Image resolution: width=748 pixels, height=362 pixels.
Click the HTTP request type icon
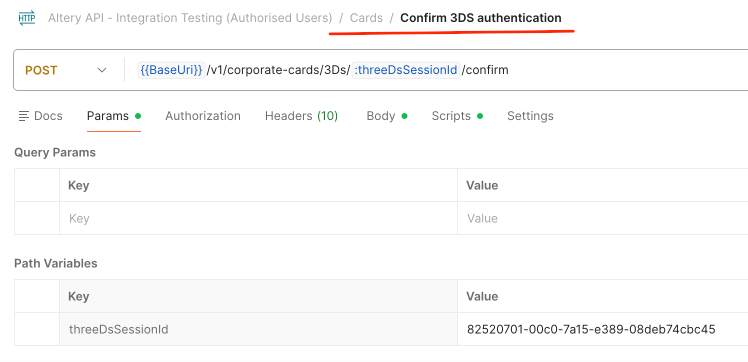coord(27,18)
